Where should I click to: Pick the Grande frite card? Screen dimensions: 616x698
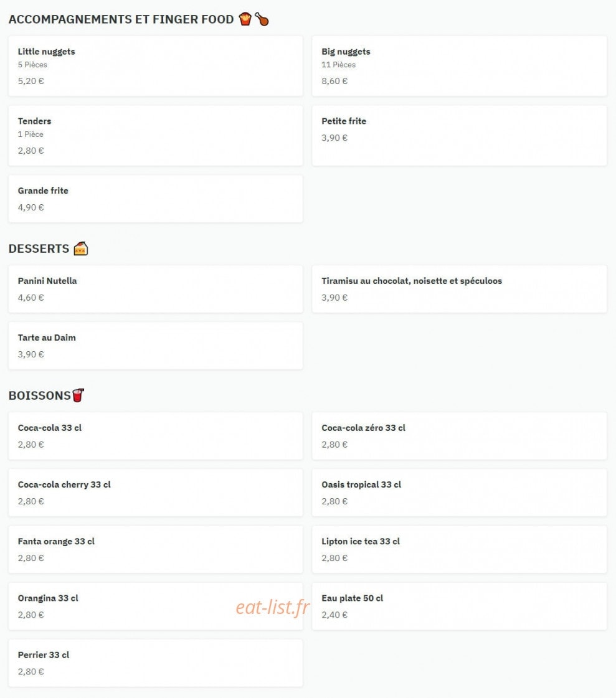pos(156,199)
